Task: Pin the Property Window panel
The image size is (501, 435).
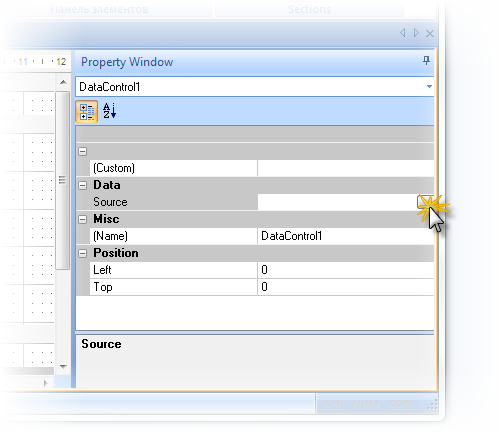Action: (426, 61)
